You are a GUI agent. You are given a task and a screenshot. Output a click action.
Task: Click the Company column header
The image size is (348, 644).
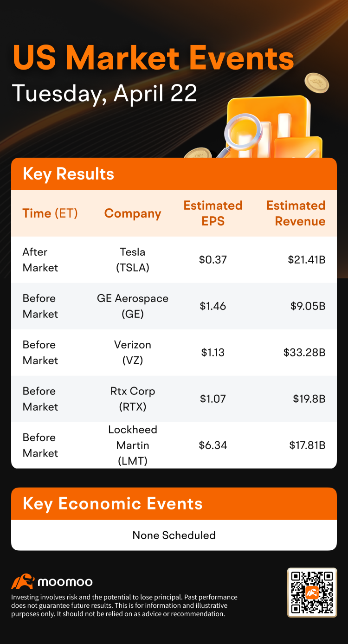[x=133, y=213]
